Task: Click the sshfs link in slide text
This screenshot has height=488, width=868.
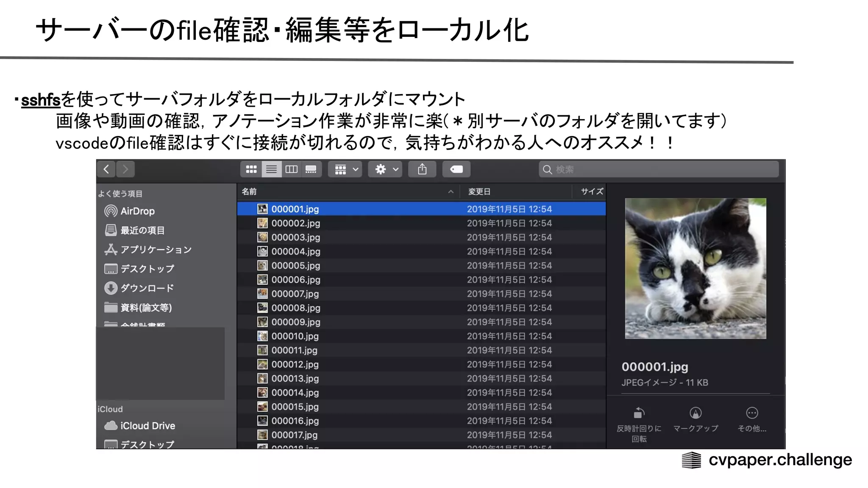Action: 41,100
